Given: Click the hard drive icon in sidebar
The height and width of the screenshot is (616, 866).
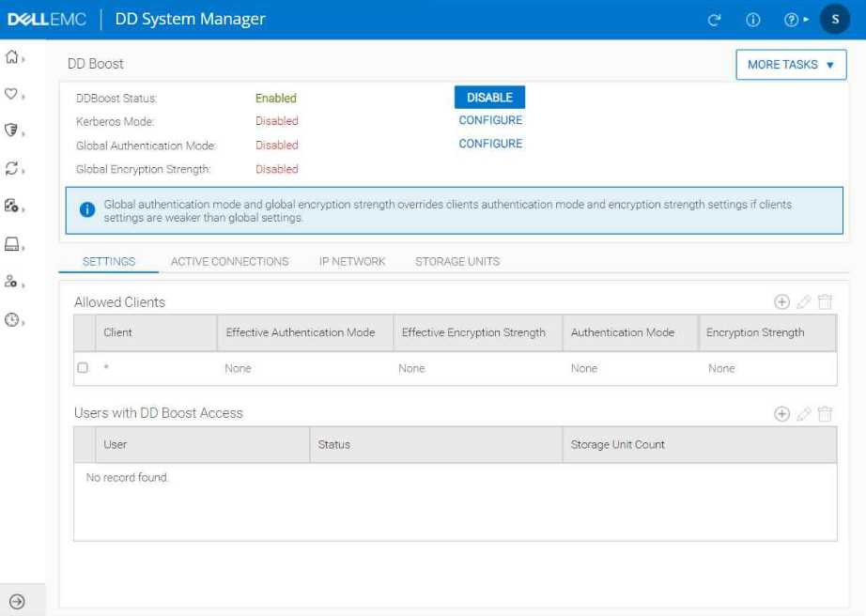Looking at the screenshot, I should [x=12, y=245].
